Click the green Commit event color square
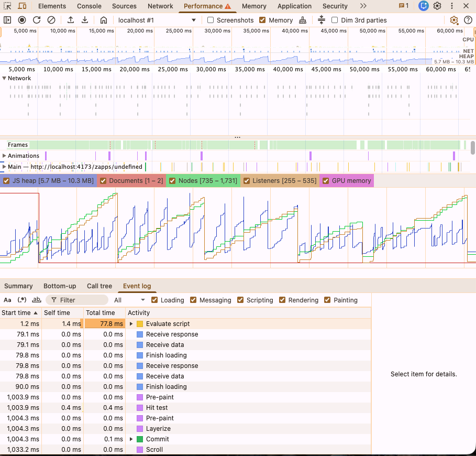Image resolution: width=476 pixels, height=456 pixels. coord(140,439)
